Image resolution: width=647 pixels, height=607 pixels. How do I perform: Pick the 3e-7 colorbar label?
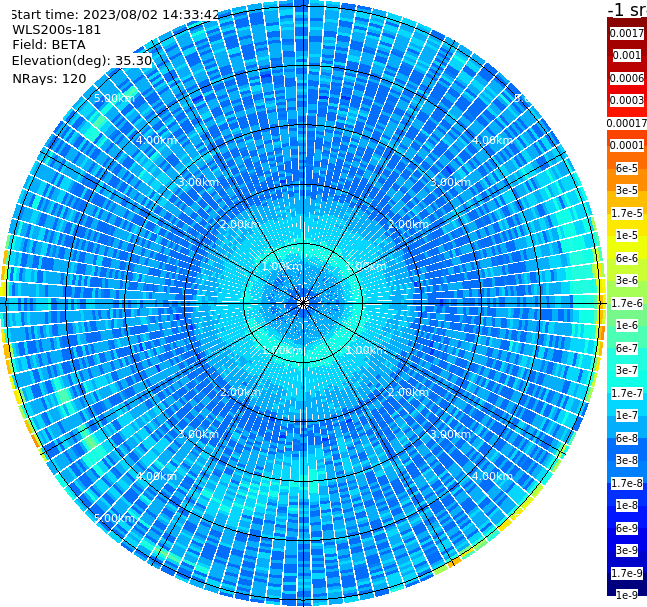pyautogui.click(x=627, y=370)
